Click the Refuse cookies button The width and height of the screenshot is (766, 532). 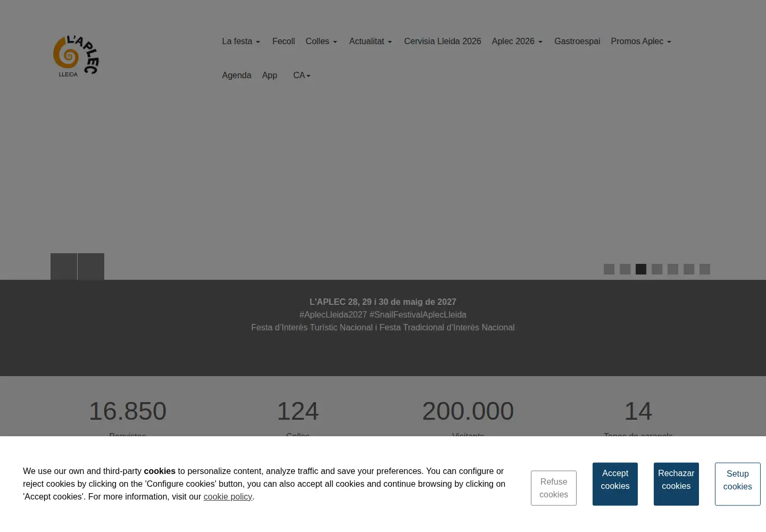[x=554, y=488]
